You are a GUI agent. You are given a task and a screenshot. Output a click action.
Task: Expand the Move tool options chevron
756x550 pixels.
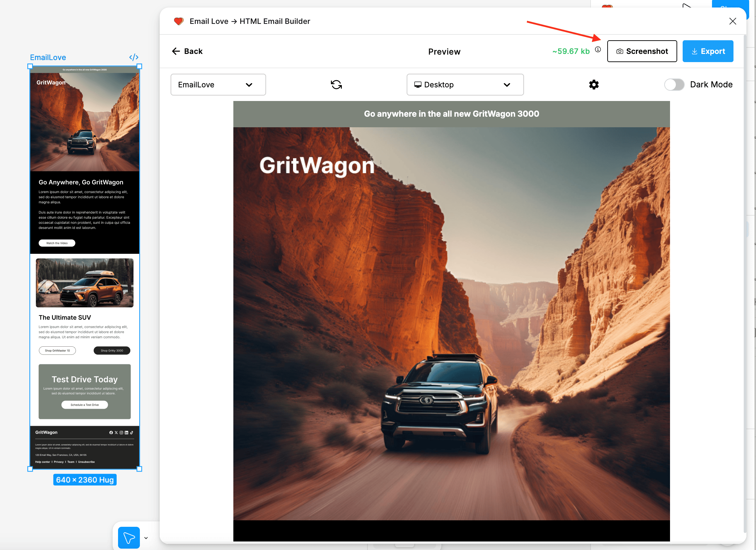(x=146, y=538)
